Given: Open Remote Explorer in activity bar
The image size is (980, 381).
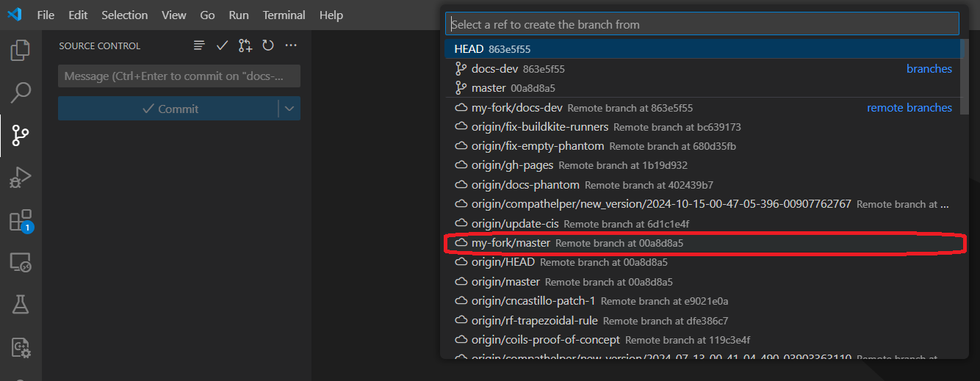Looking at the screenshot, I should pyautogui.click(x=21, y=262).
